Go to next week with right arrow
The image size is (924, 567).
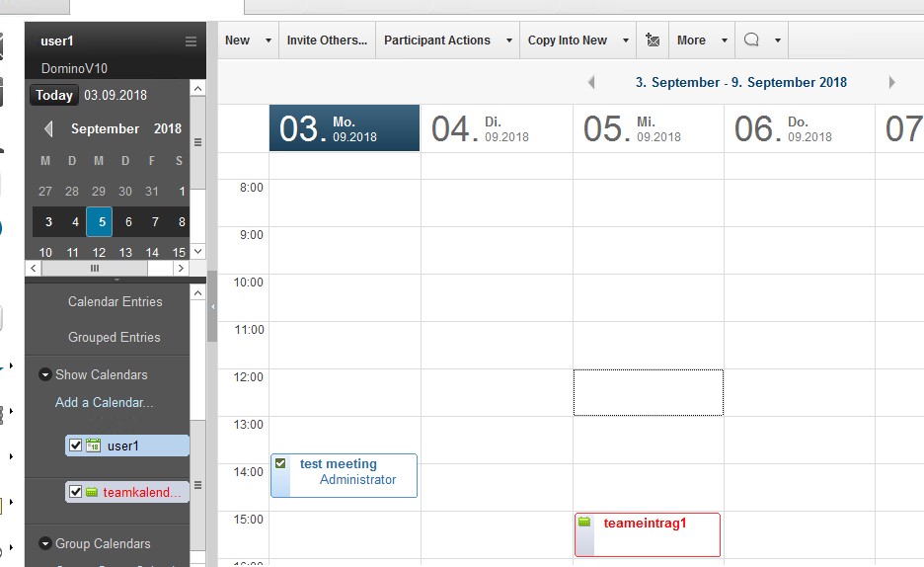tap(891, 83)
